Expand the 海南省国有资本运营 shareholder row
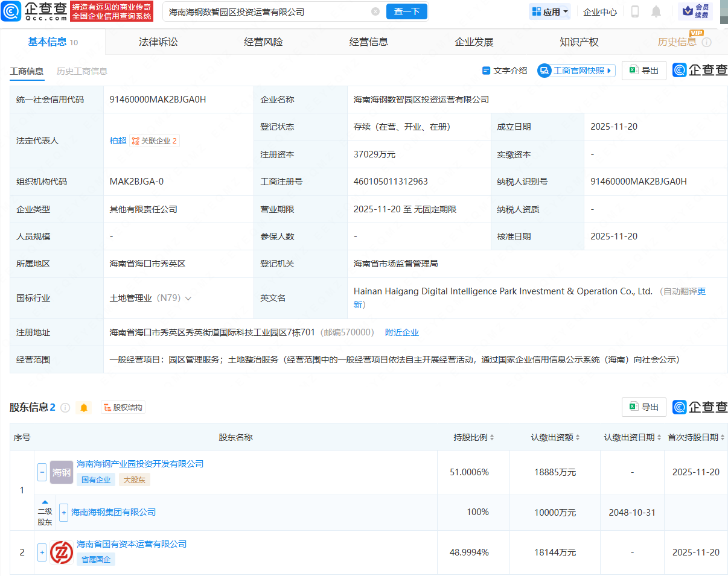728x576 pixels. click(42, 552)
